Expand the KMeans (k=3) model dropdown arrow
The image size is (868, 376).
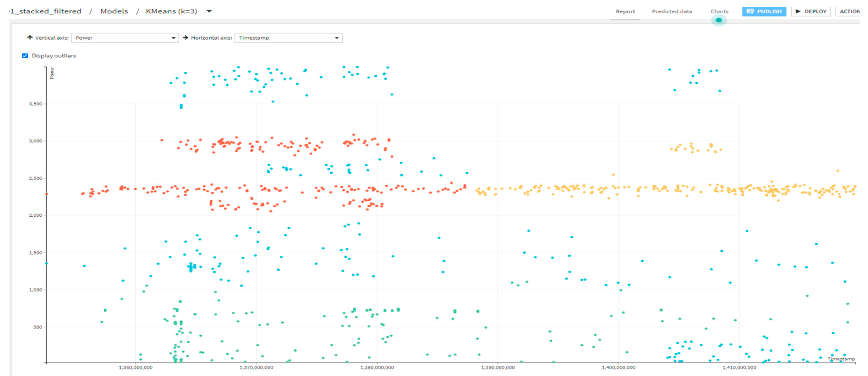pos(209,11)
